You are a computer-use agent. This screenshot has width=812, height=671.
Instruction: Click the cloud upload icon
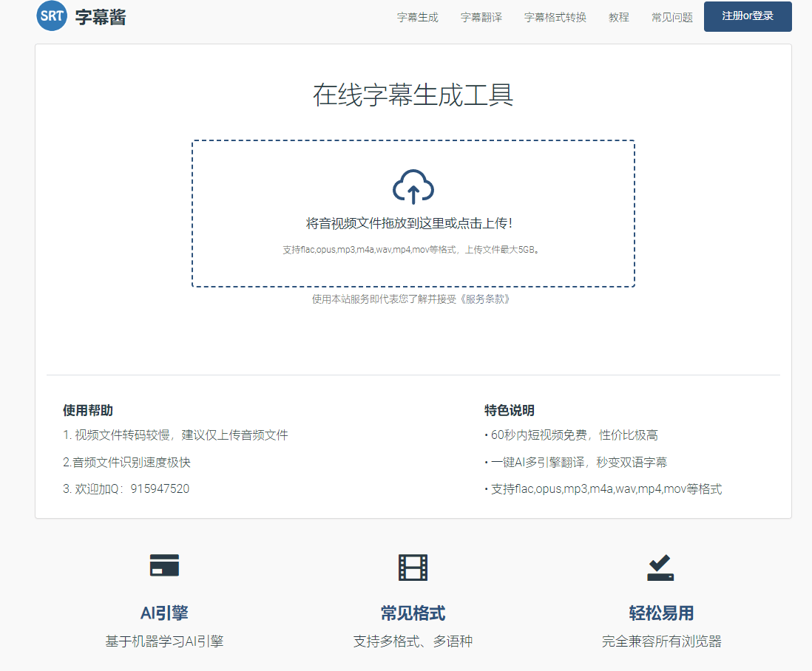click(413, 187)
